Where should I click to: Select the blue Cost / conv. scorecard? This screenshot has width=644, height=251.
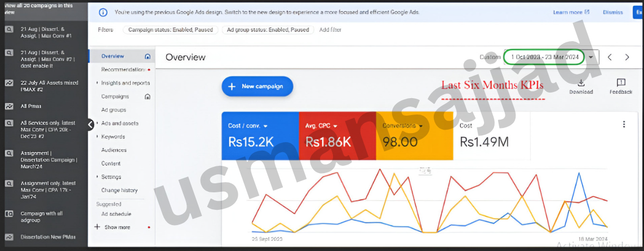tap(260, 136)
